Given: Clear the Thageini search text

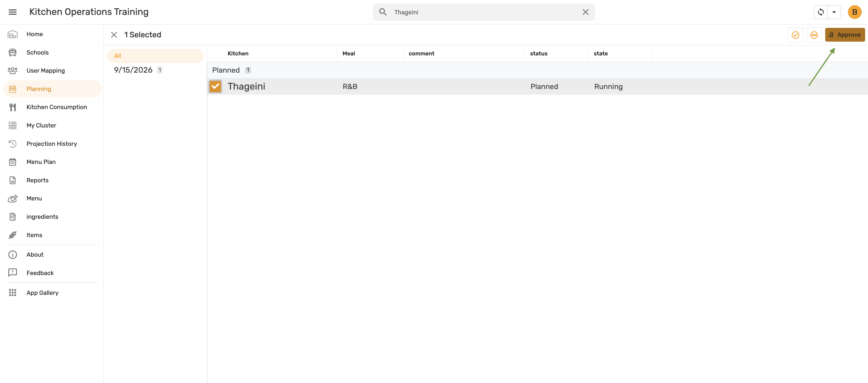Looking at the screenshot, I should (x=585, y=12).
